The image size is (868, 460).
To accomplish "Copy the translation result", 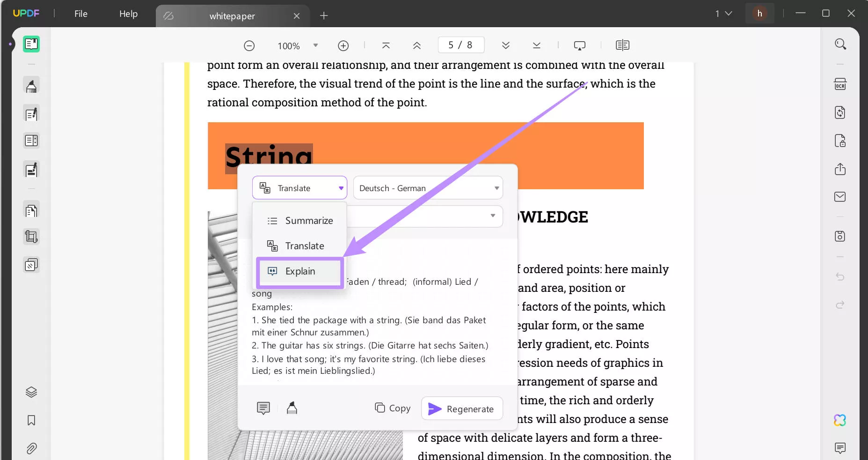I will [393, 408].
